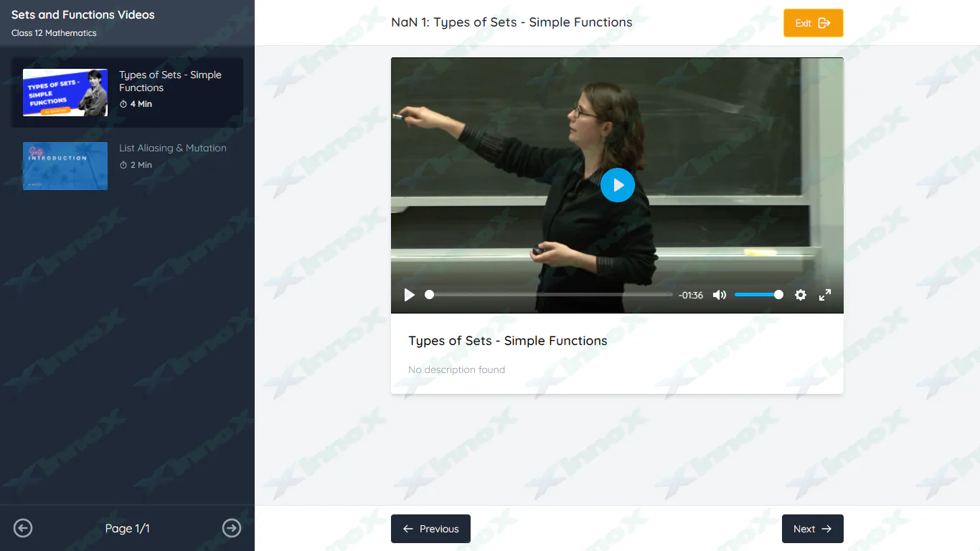This screenshot has height=551, width=980.
Task: Click the 2 Min clock duration icon
Action: tap(123, 165)
